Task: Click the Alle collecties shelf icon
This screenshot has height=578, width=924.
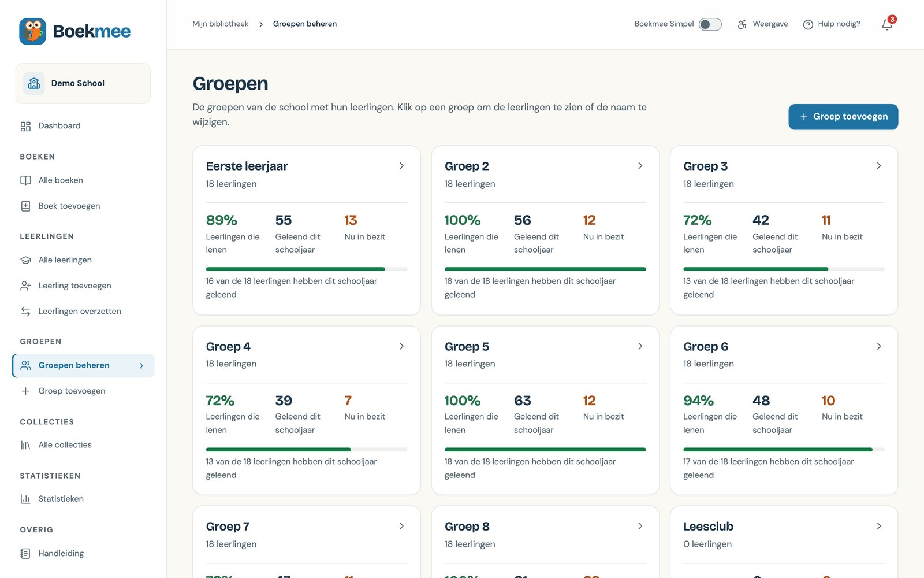Action: [x=25, y=445]
